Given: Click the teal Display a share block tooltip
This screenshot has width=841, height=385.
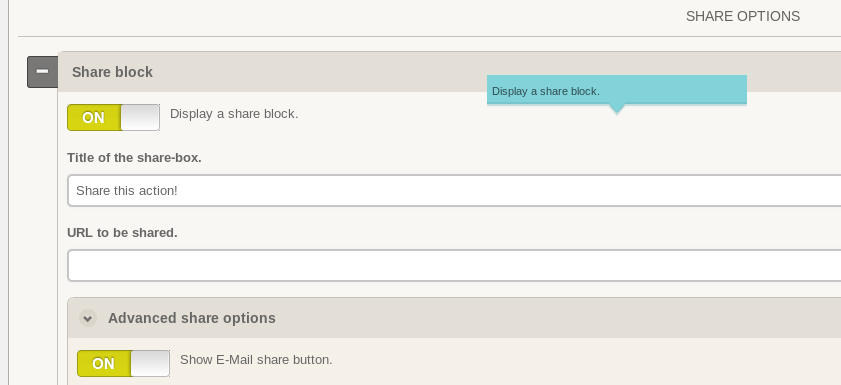Looking at the screenshot, I should pyautogui.click(x=617, y=91).
